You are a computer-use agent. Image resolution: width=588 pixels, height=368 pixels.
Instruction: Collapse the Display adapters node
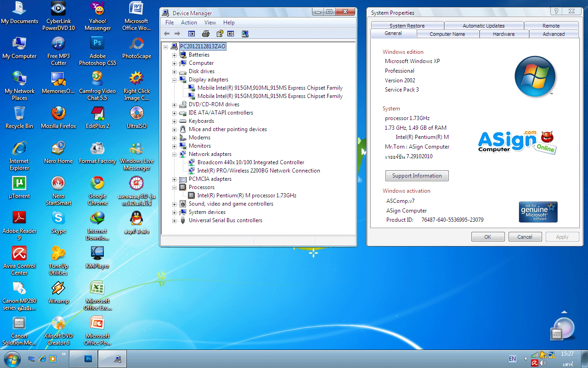coord(174,80)
